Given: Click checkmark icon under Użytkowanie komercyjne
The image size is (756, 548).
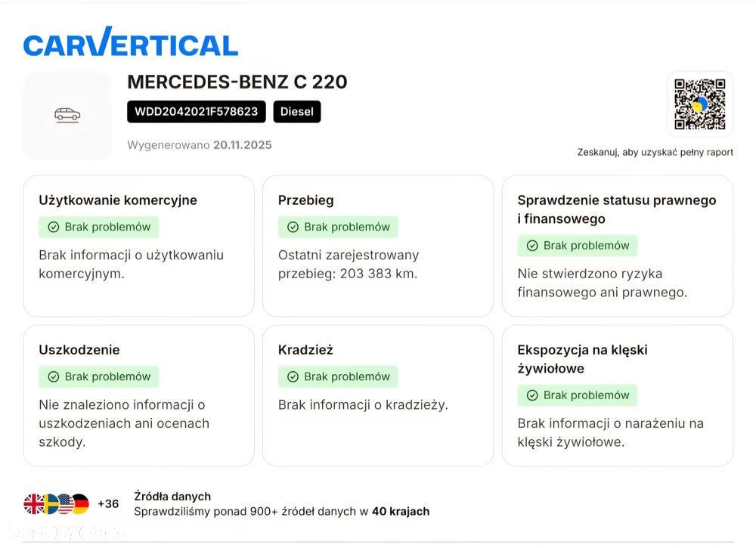Looking at the screenshot, I should [54, 227].
